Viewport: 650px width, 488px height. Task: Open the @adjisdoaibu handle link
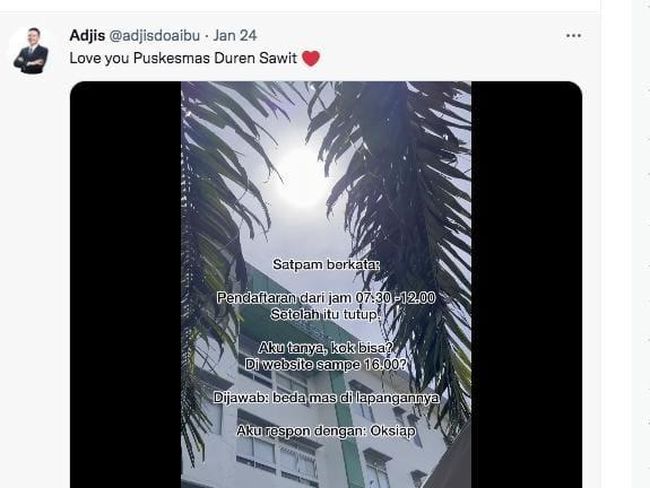154,36
